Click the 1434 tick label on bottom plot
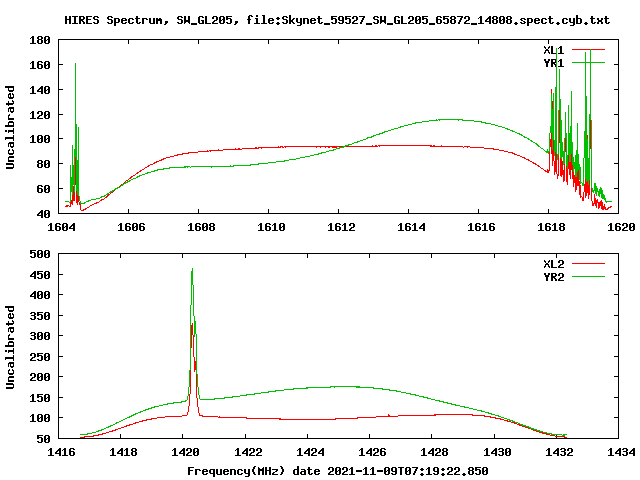The height and width of the screenshot is (480, 640). click(x=621, y=452)
